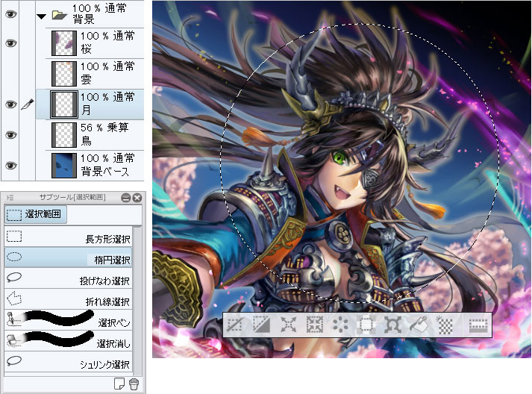Select the 鳥 layer thumbnail
Screen dimensions: 532x394
point(63,135)
